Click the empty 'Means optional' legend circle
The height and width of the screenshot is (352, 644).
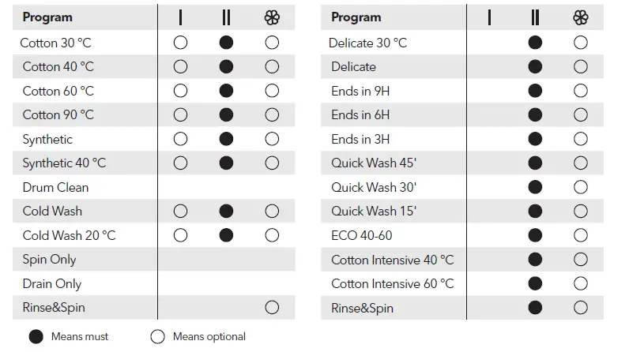click(x=157, y=336)
